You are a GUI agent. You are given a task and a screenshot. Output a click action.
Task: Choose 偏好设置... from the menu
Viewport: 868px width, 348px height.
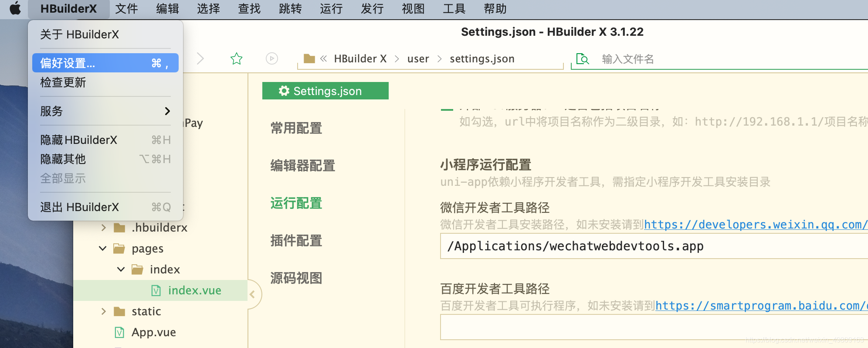tap(105, 63)
